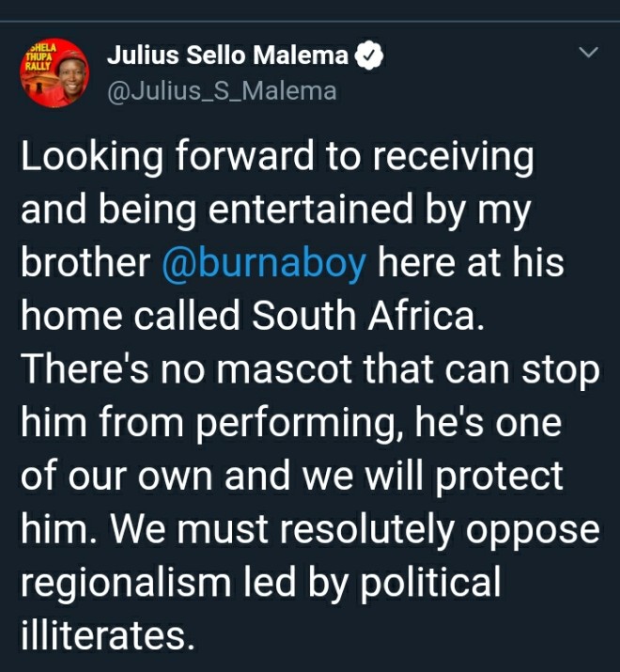Click 'We must resolutely oppose' text
This screenshot has height=672, width=620.
point(355,530)
